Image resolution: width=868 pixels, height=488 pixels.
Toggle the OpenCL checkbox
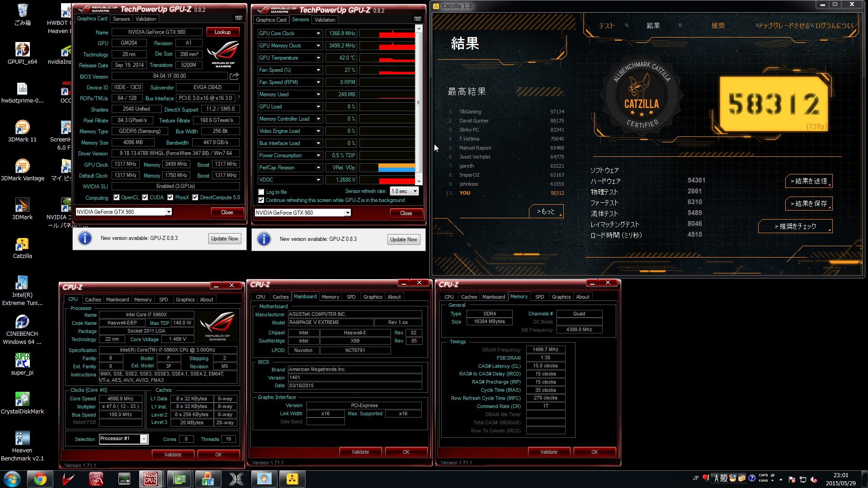click(x=117, y=197)
